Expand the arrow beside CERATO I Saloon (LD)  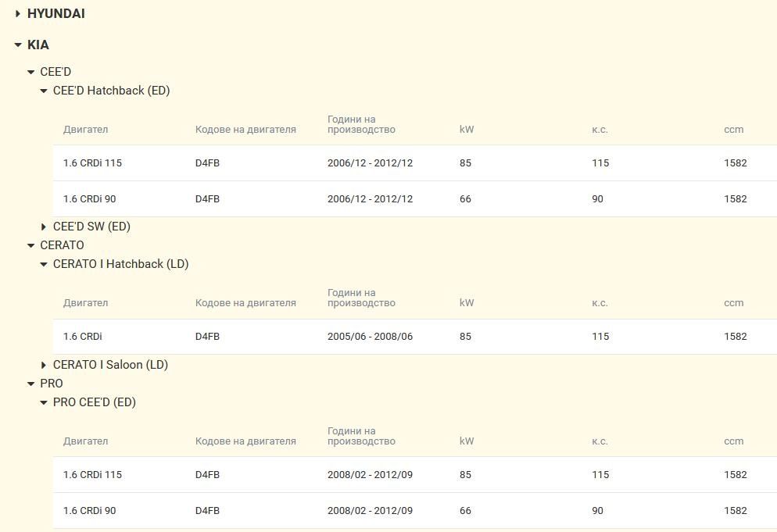pos(44,365)
